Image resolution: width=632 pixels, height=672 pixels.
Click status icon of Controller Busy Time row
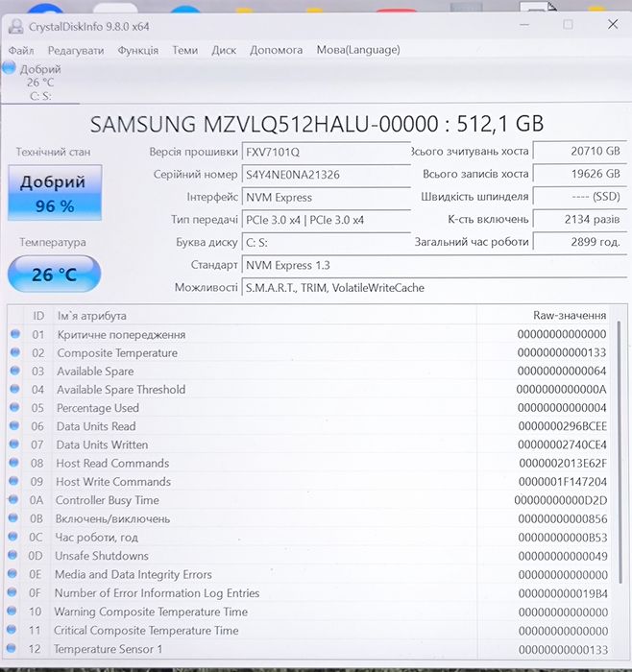point(13,499)
